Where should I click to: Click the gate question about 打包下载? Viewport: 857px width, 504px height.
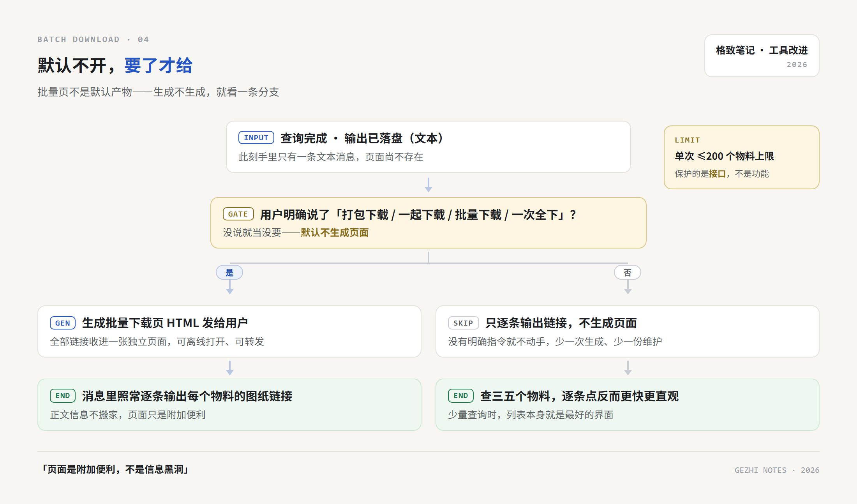pos(418,215)
